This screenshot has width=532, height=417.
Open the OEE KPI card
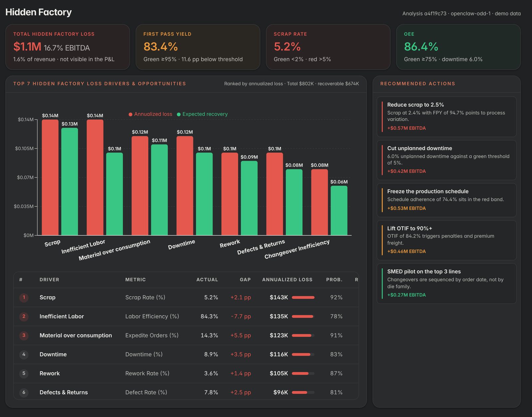tap(459, 47)
